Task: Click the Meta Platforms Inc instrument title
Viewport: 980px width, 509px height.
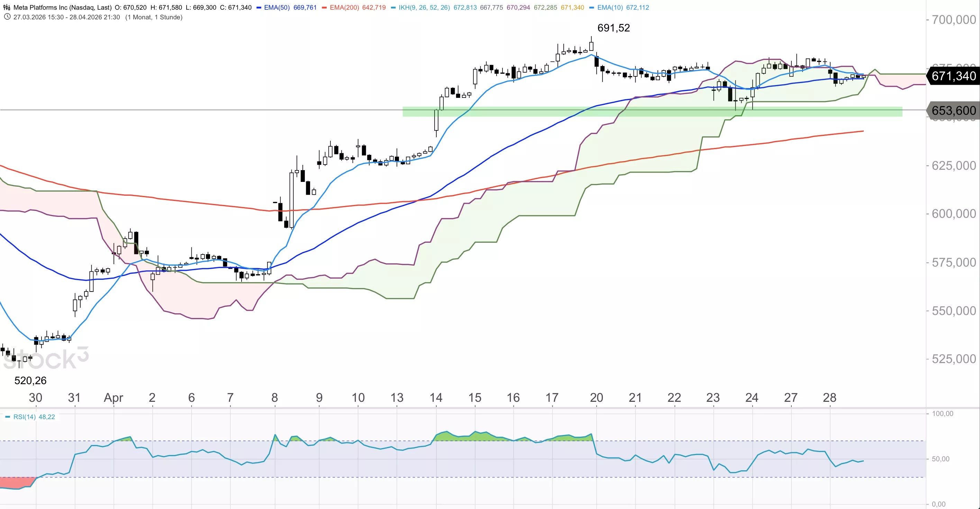Action: (62, 8)
